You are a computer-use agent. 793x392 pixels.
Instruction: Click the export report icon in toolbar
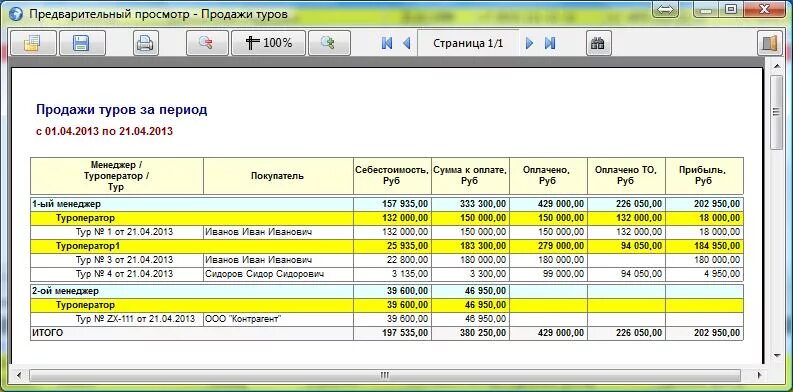(33, 43)
